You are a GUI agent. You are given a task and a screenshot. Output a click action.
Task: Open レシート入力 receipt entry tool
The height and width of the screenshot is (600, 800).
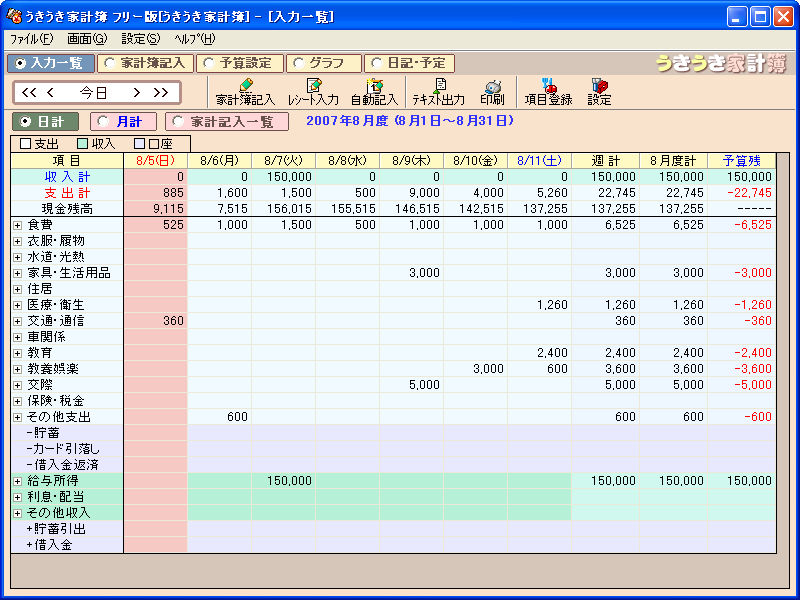(x=313, y=92)
